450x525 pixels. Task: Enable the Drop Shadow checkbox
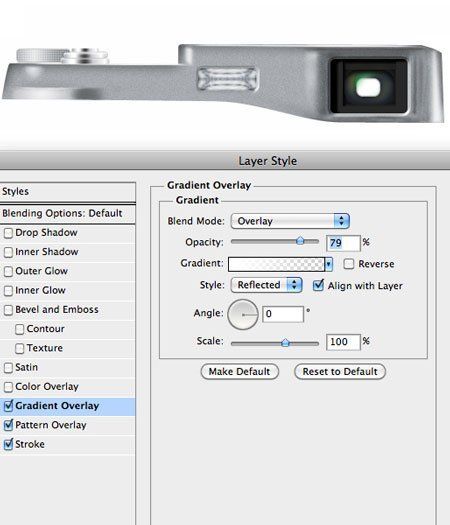click(x=8, y=233)
